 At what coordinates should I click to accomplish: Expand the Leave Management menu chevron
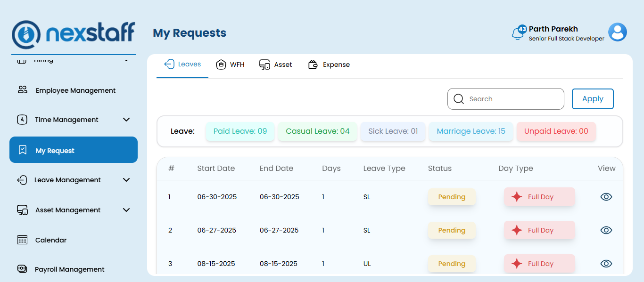tap(126, 180)
